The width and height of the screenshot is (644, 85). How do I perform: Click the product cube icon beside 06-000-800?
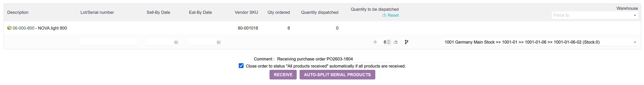tap(9, 28)
